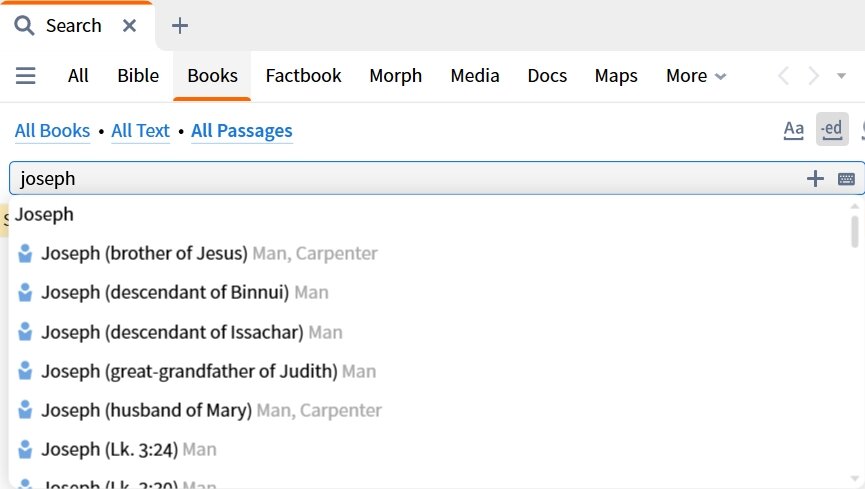
Task: Open the All Books resource selector
Action: tap(52, 131)
